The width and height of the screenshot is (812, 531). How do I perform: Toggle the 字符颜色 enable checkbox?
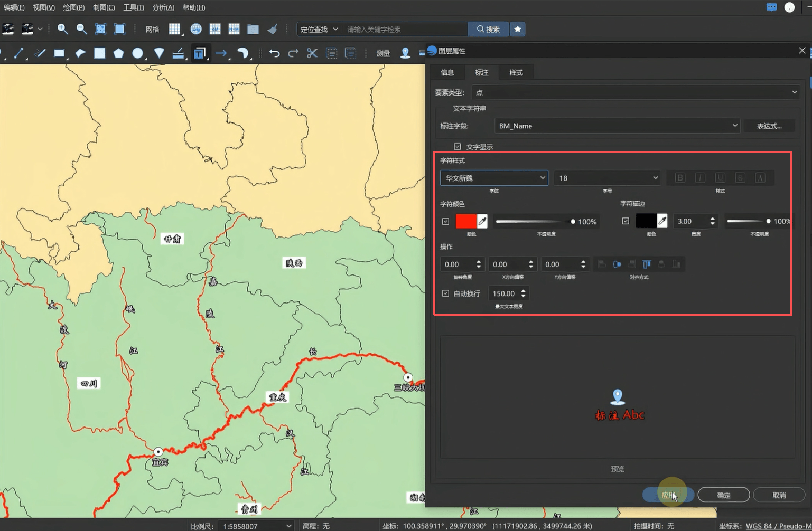click(x=446, y=221)
